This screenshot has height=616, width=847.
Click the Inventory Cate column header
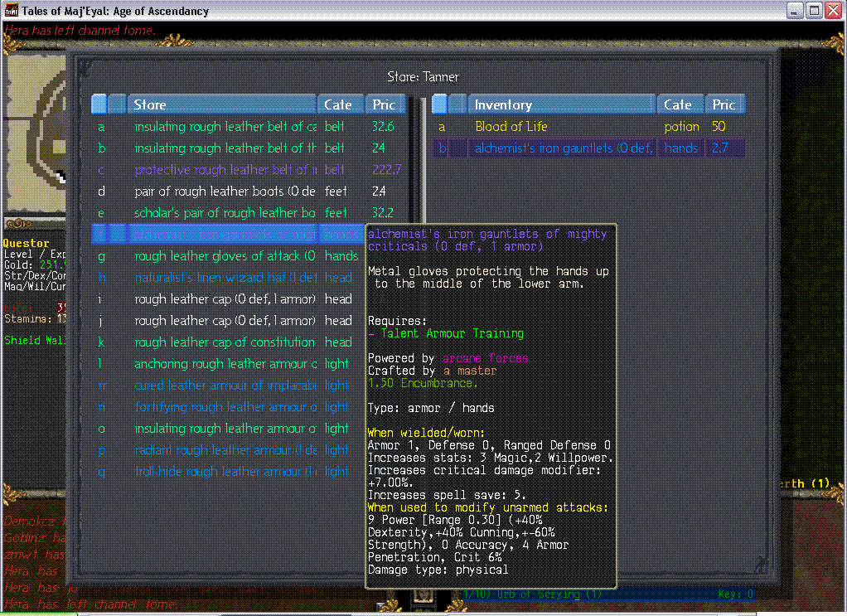point(680,104)
